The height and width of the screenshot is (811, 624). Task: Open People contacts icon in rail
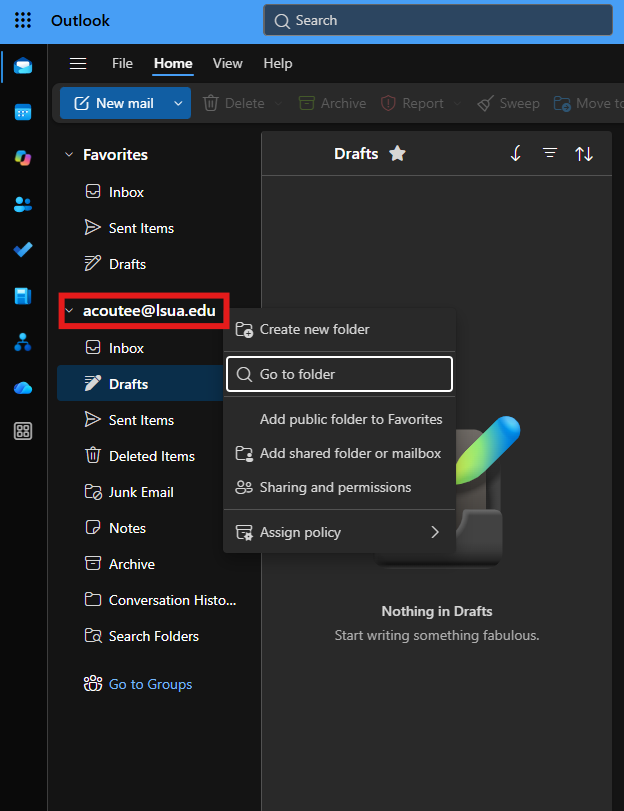pyautogui.click(x=23, y=204)
